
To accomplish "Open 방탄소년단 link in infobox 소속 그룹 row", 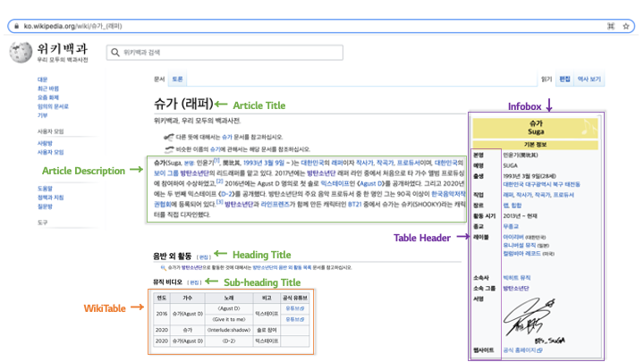I will [516, 289].
